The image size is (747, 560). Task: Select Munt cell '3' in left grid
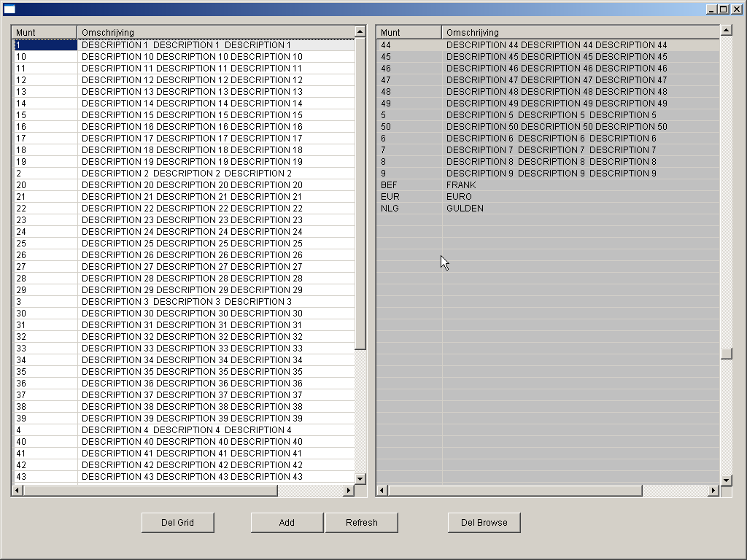tap(44, 301)
